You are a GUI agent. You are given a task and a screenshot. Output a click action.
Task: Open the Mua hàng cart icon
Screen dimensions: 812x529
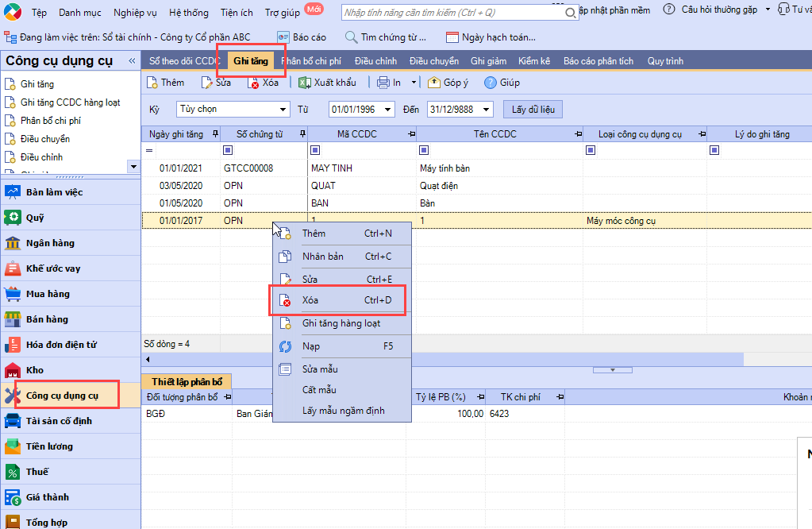point(13,294)
